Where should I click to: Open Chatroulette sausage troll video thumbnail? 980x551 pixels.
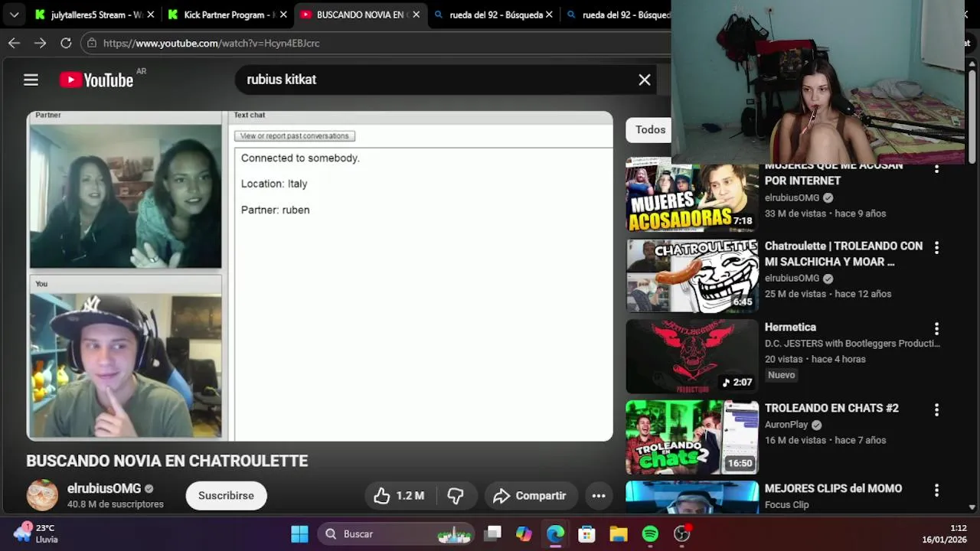pyautogui.click(x=692, y=275)
